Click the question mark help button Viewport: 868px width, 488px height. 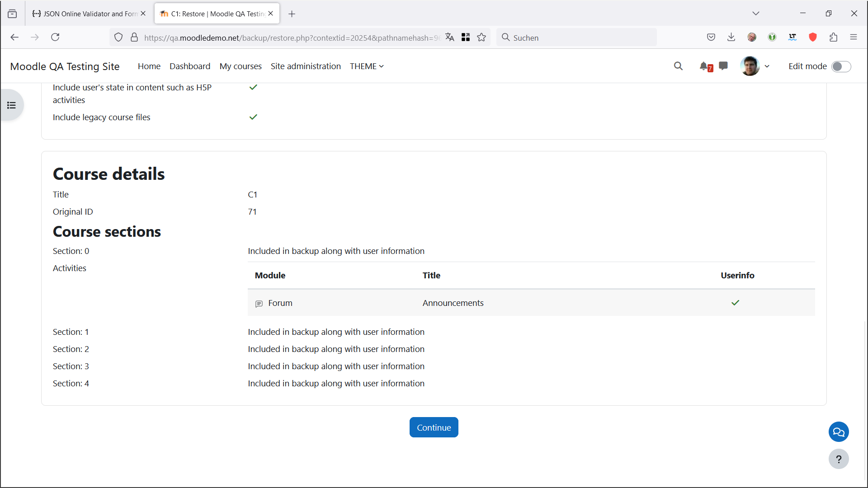[x=839, y=459]
